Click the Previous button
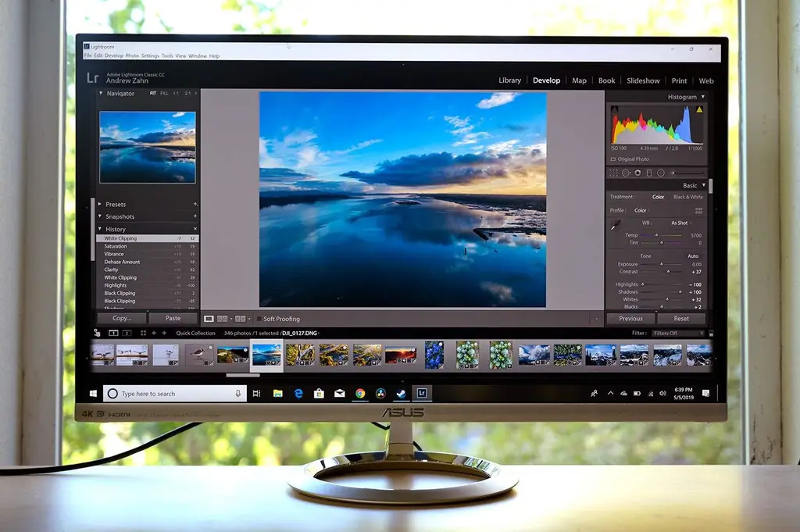800x532 pixels. (x=630, y=319)
